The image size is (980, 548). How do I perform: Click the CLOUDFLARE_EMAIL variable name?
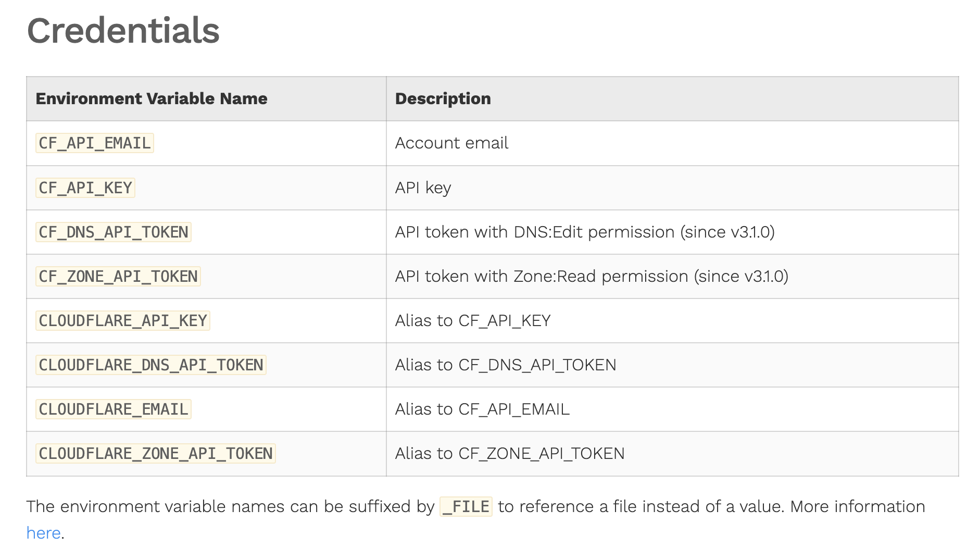(x=113, y=409)
